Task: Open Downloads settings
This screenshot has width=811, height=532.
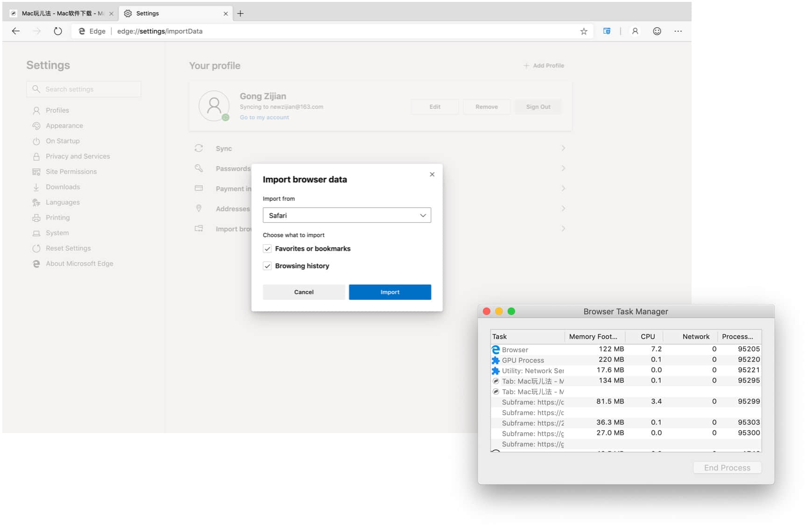Action: click(x=56, y=187)
